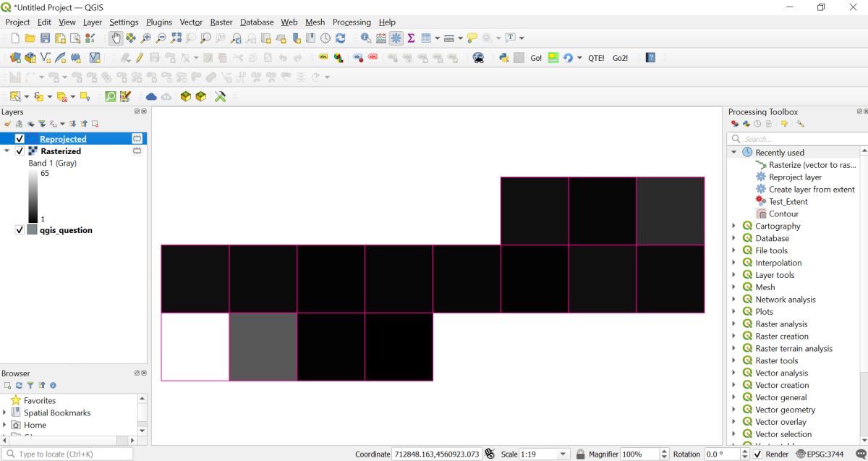
Task: Open the text annotation dropdown arrow
Action: (x=522, y=38)
